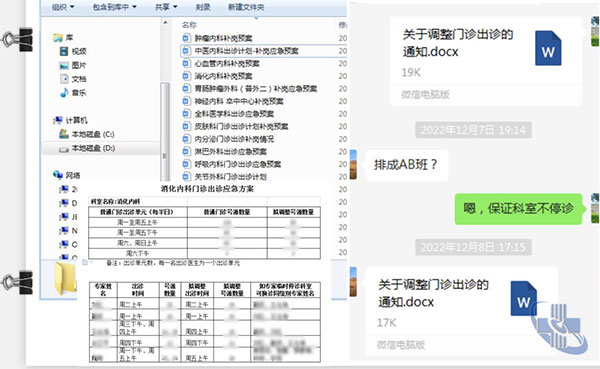Open the 图片 library

(73, 65)
